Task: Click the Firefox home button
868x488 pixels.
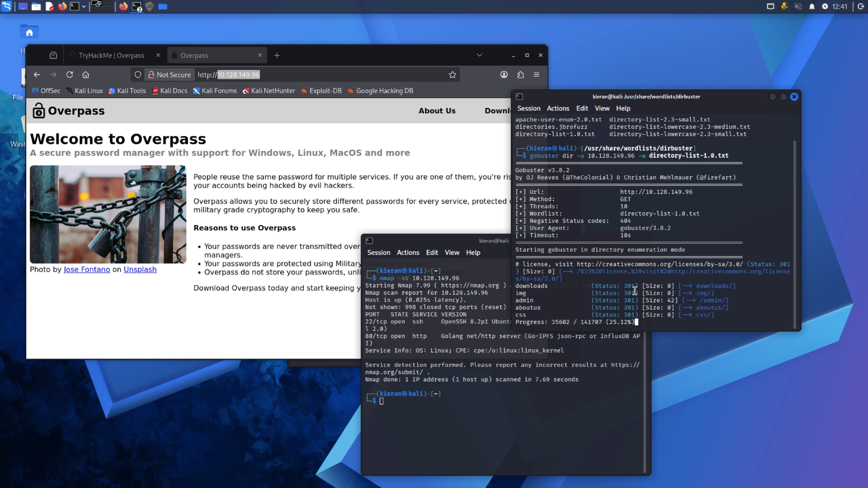Action: pyautogui.click(x=86, y=75)
